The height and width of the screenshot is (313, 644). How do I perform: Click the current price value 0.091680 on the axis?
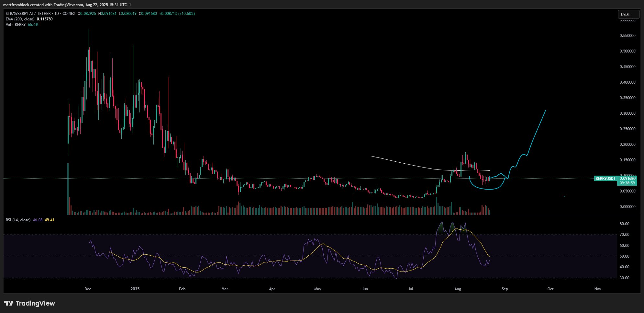click(627, 179)
